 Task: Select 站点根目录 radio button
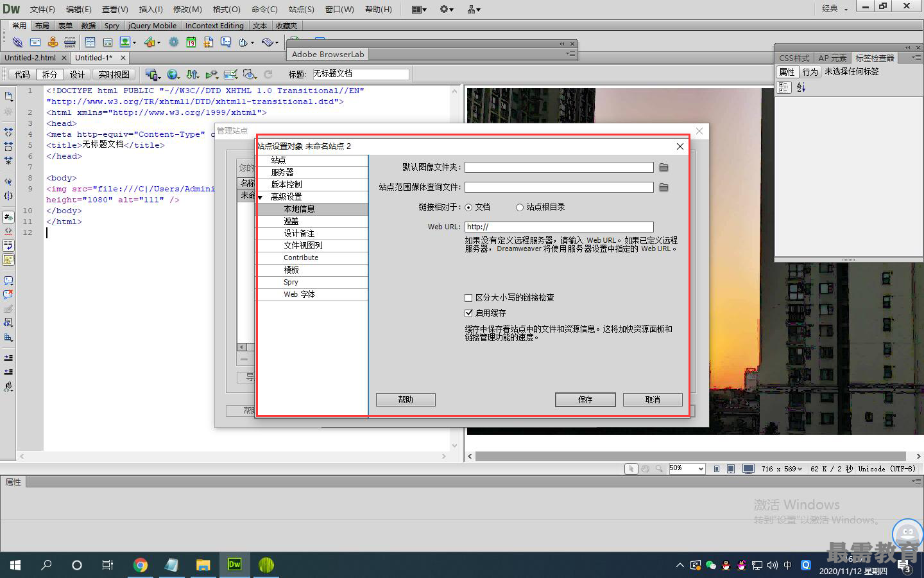coord(520,207)
